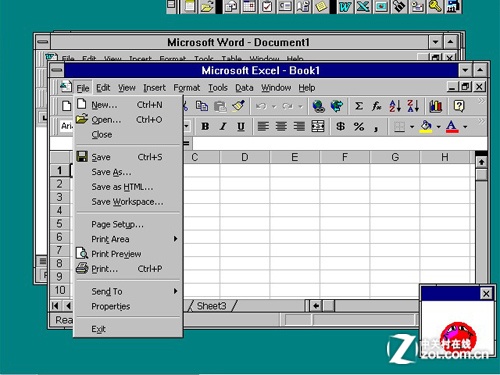This screenshot has width=500, height=375.
Task: Launch the Chart Wizard icon
Action: (x=436, y=106)
